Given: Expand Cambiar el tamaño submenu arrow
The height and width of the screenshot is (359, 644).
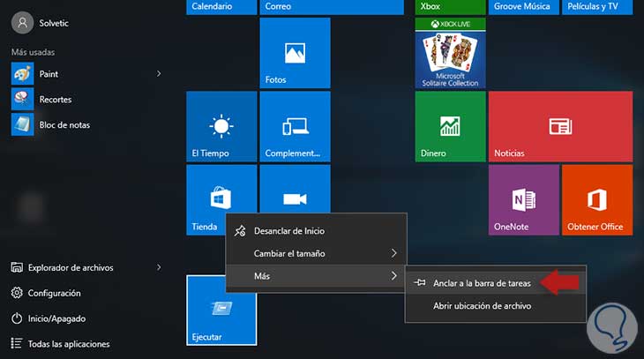Looking at the screenshot, I should tap(393, 253).
